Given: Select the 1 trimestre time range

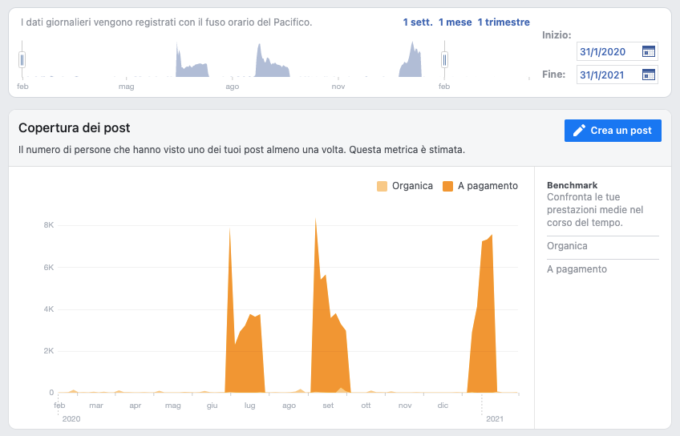Looking at the screenshot, I should tap(503, 22).
